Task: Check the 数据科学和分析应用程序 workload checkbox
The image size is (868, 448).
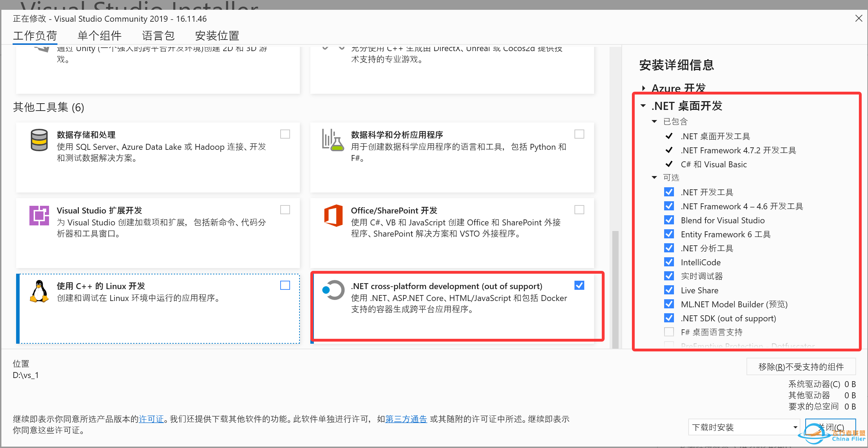Action: pos(579,134)
